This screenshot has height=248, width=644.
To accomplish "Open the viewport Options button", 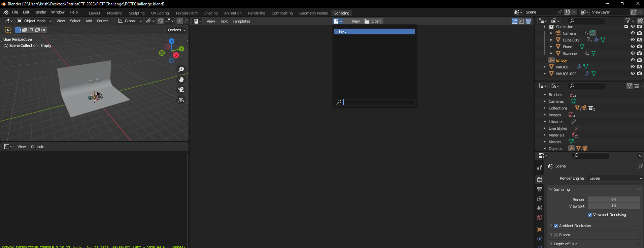I will coord(176,30).
